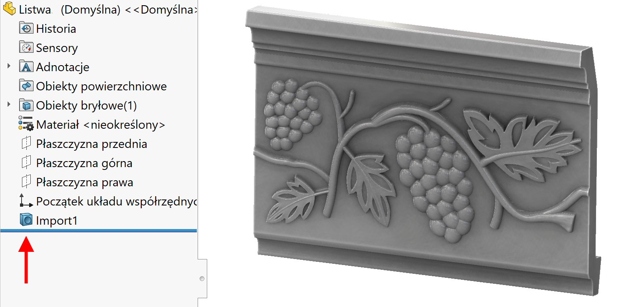Select the Import1 feature label

point(57,221)
